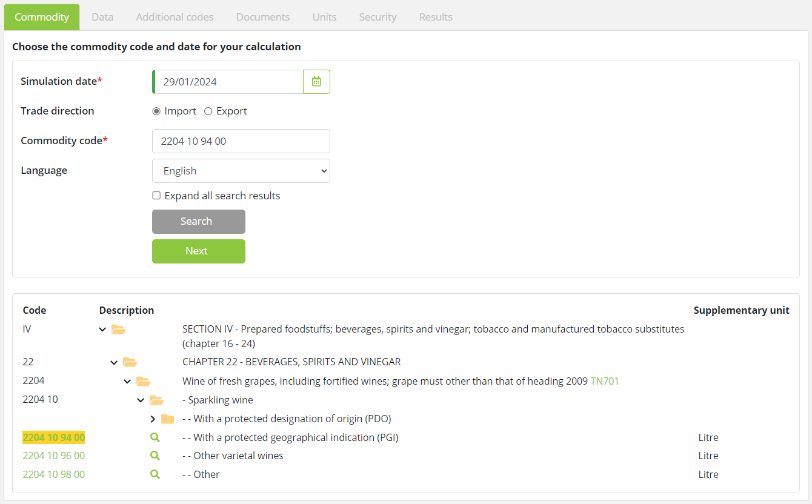Screen dimensions: 812x504
Task: Click the Chapter 22 folder icon
Action: (130, 362)
